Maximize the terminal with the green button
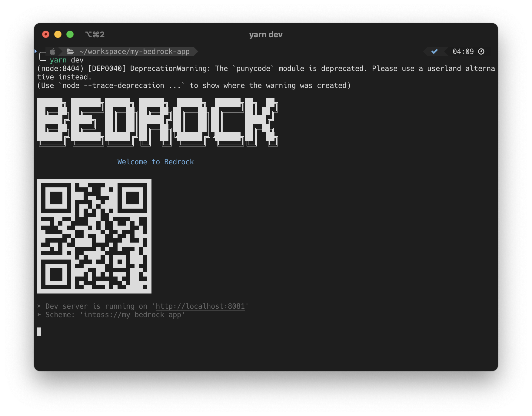The image size is (532, 416). click(70, 34)
